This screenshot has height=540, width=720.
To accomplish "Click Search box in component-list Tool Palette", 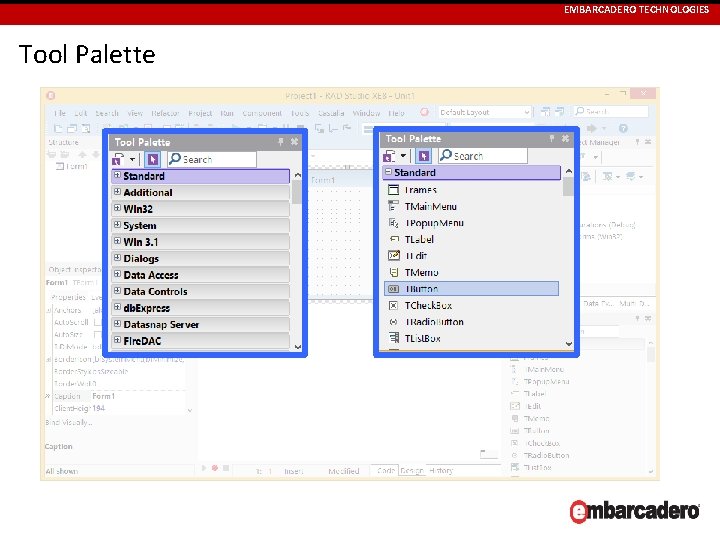I will 483,156.
